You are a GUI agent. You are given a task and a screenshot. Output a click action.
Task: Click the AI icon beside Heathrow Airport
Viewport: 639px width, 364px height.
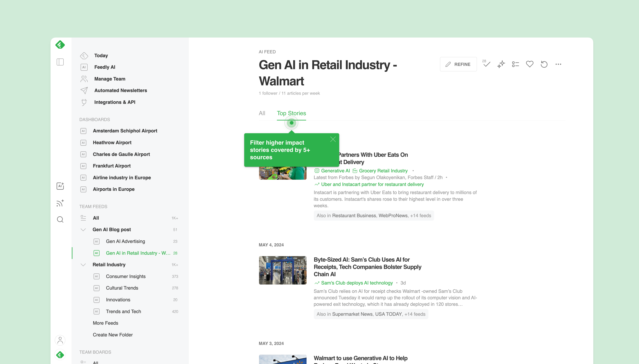tap(83, 143)
